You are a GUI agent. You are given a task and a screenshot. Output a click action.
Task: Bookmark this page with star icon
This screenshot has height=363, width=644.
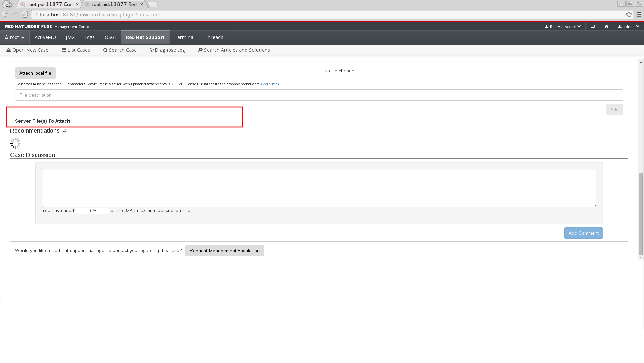pos(629,14)
